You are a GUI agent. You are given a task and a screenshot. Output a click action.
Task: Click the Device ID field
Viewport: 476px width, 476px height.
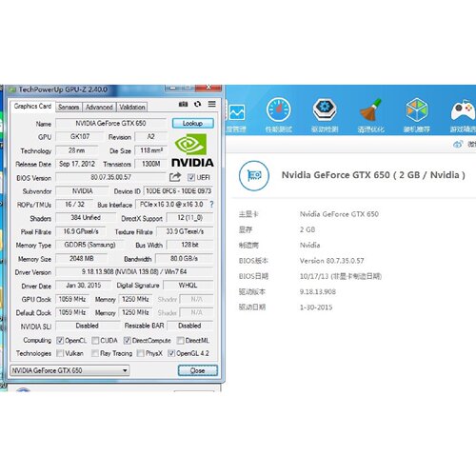click(x=178, y=191)
